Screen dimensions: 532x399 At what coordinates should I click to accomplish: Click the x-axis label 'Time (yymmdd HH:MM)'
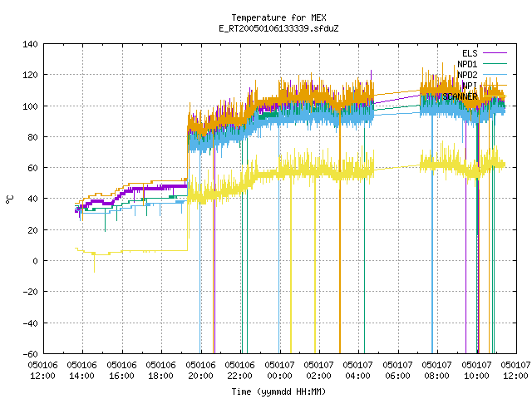(x=279, y=392)
